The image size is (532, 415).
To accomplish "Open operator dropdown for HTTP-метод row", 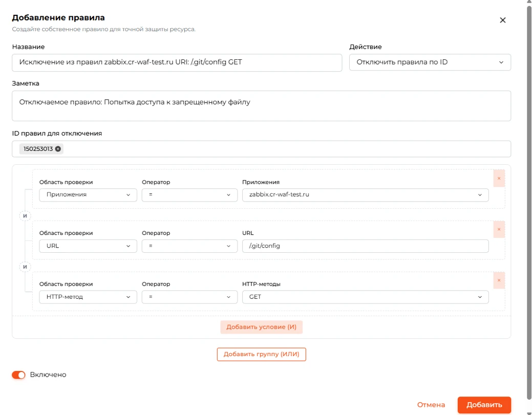I will pyautogui.click(x=189, y=297).
